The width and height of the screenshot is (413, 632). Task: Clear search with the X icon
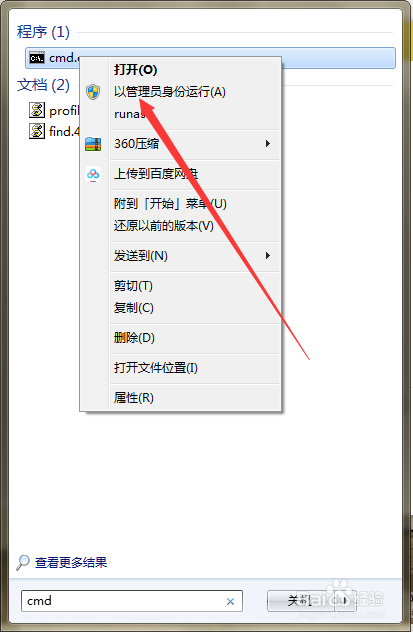230,601
